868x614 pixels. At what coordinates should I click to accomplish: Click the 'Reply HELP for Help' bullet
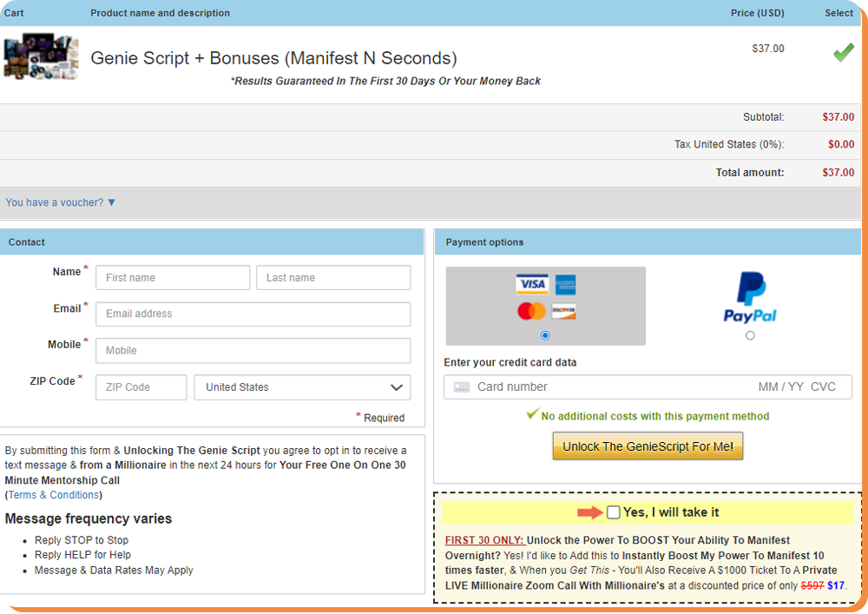[x=82, y=555]
